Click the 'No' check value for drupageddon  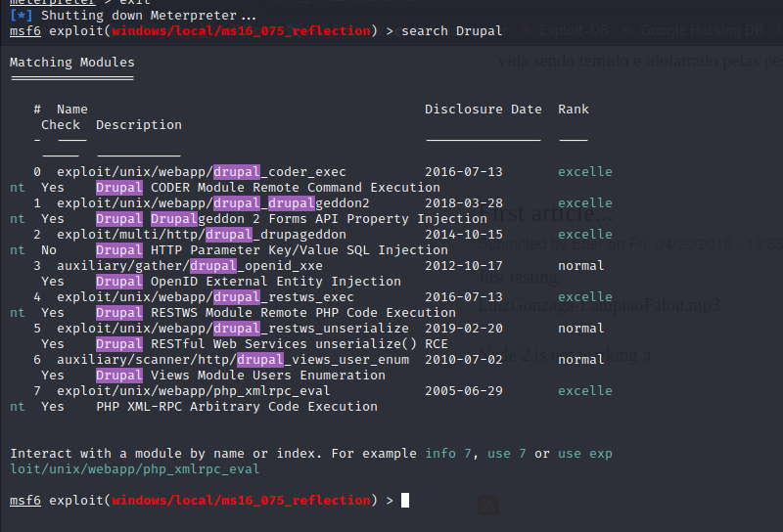(x=49, y=250)
